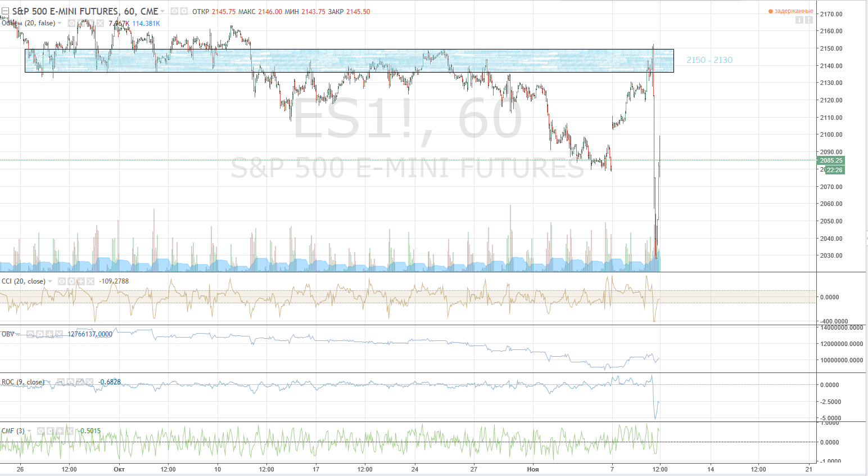
Task: Open the dropdown arrow beside CMF (3)
Action: click(29, 431)
